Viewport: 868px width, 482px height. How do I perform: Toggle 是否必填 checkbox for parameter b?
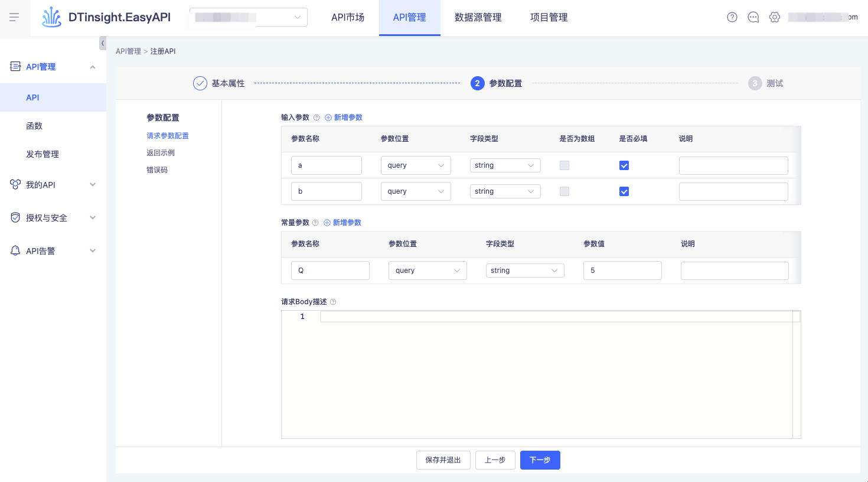click(624, 191)
